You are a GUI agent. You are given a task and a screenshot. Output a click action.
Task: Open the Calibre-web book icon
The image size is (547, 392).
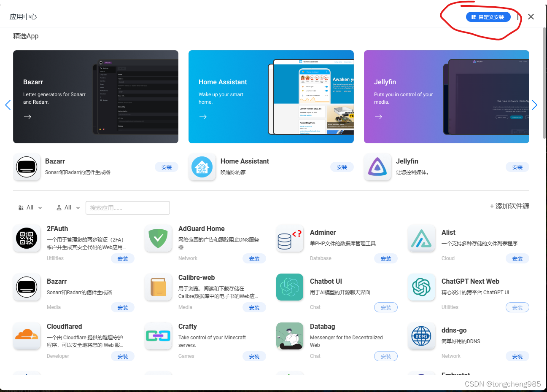click(158, 287)
